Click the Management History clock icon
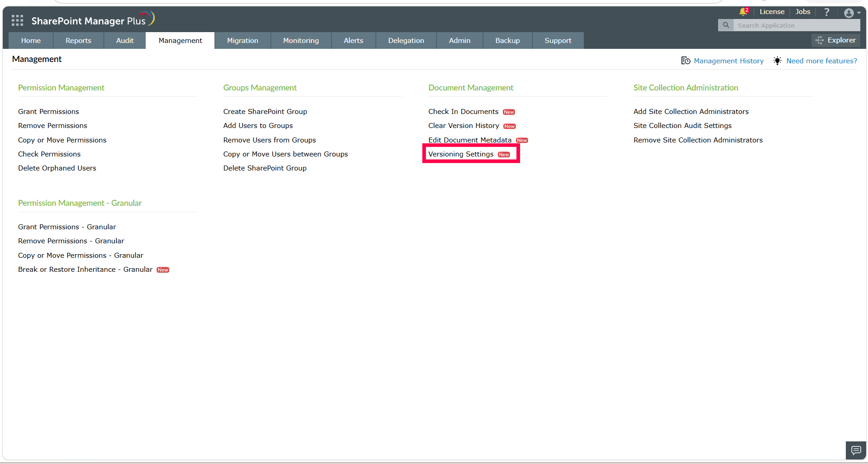 (686, 61)
